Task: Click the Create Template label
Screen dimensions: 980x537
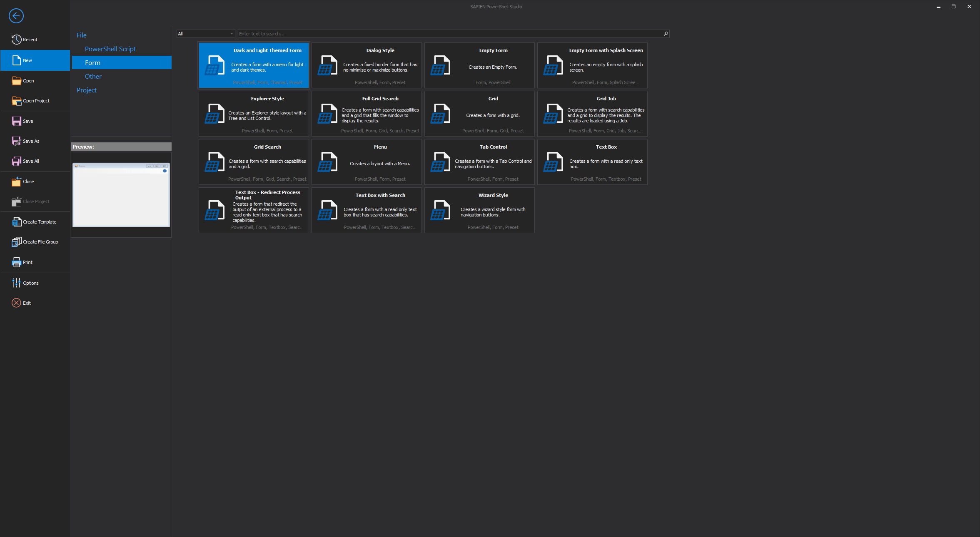Action: (40, 222)
